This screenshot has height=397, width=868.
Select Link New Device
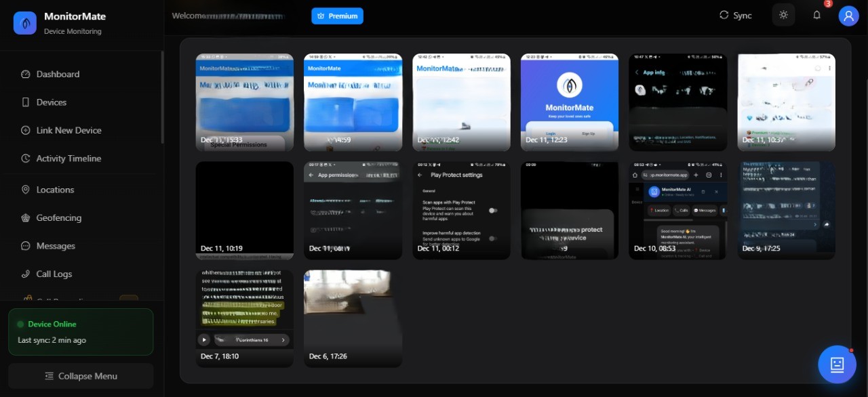[68, 131]
